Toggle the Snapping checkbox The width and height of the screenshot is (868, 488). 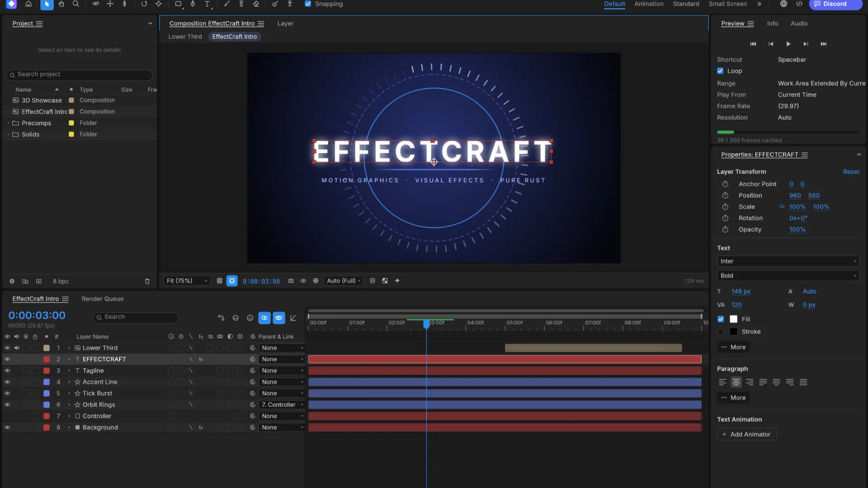tap(308, 4)
